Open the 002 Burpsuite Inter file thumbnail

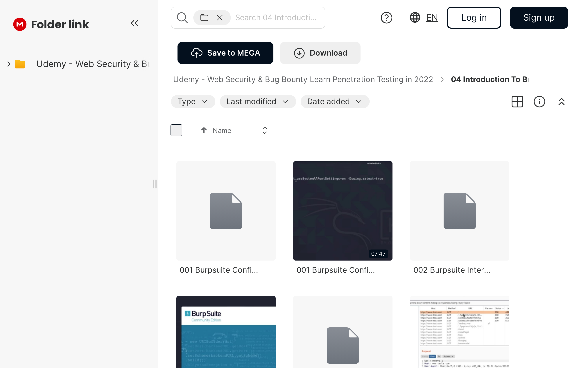(x=460, y=211)
